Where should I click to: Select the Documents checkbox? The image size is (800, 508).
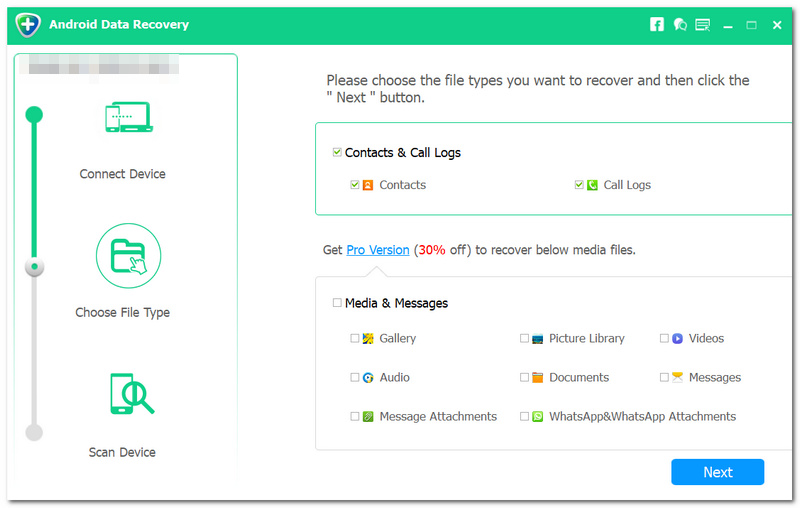coord(524,377)
